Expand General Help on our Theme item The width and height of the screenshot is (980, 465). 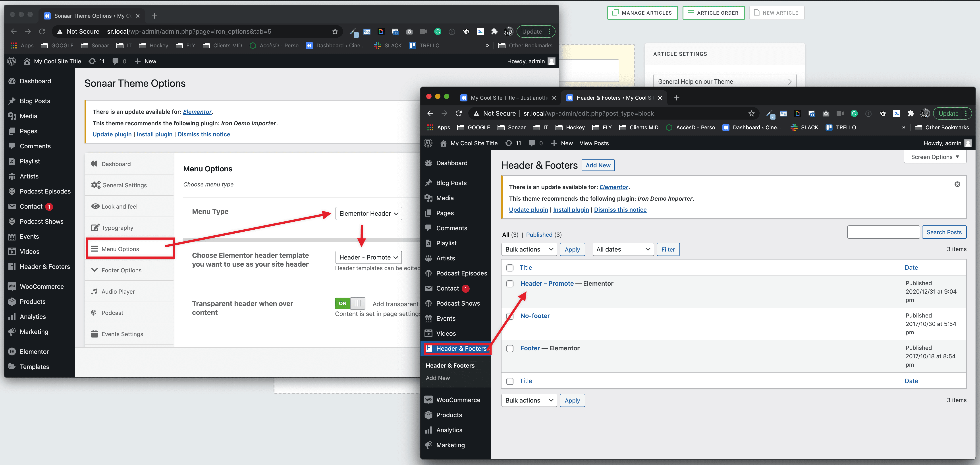tap(725, 81)
